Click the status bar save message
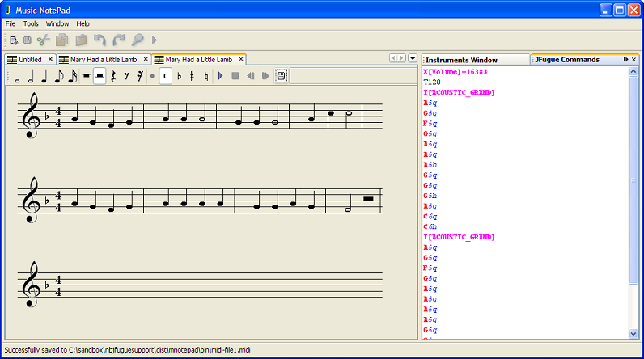 [x=127, y=350]
